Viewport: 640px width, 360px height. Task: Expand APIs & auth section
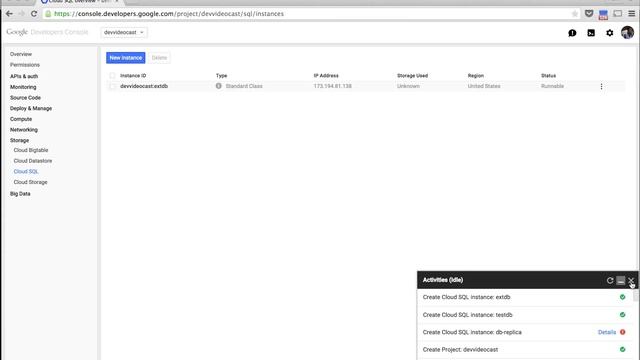click(24, 76)
